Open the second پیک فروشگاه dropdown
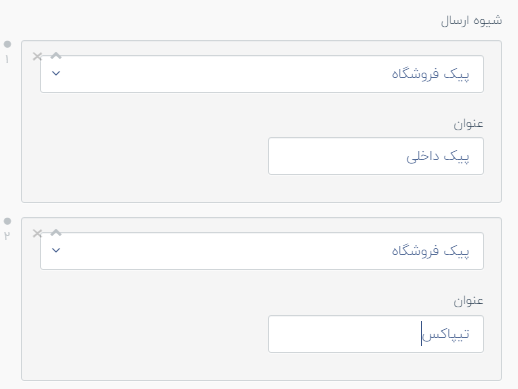The image size is (518, 389). (x=262, y=251)
